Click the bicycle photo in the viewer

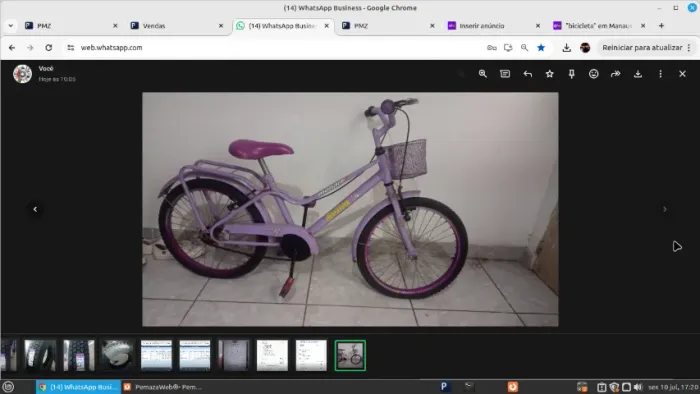(350, 209)
